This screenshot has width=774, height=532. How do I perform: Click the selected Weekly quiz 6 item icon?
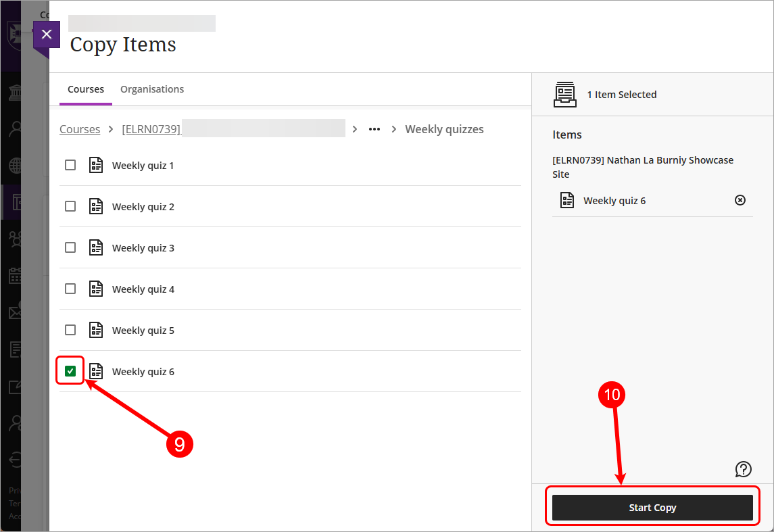coord(567,200)
